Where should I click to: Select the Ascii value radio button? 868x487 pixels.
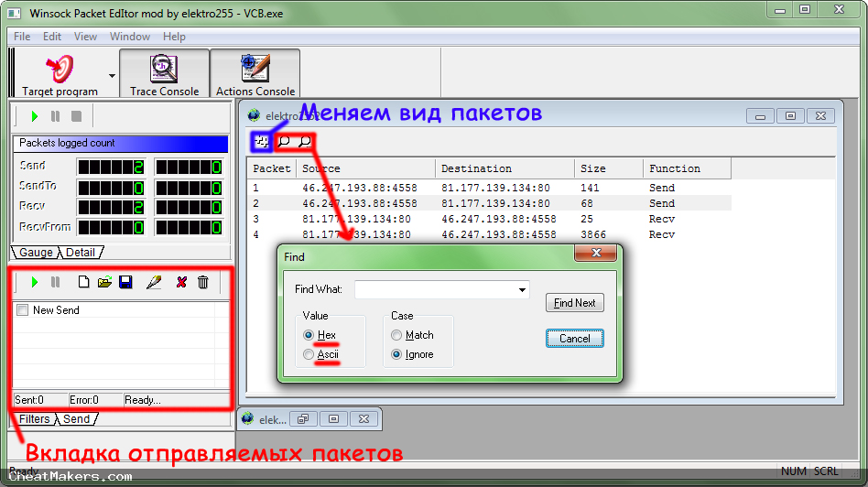pos(309,354)
